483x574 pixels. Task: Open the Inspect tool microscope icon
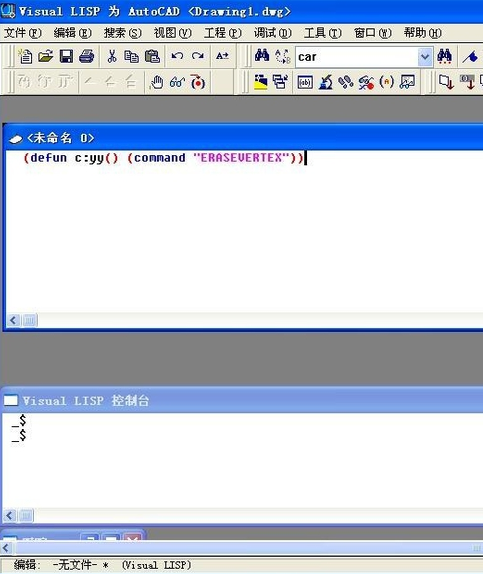pos(326,82)
